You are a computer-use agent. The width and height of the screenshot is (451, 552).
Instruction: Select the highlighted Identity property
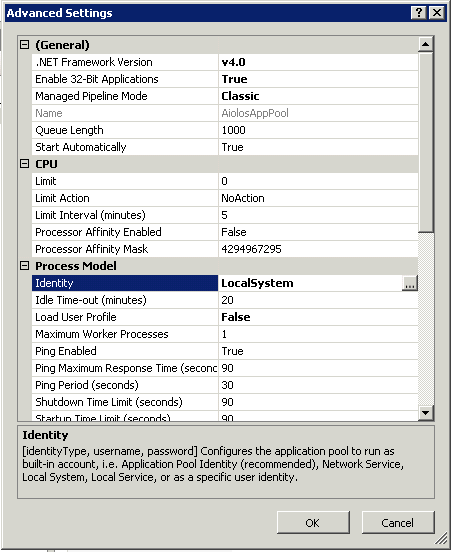click(x=125, y=283)
